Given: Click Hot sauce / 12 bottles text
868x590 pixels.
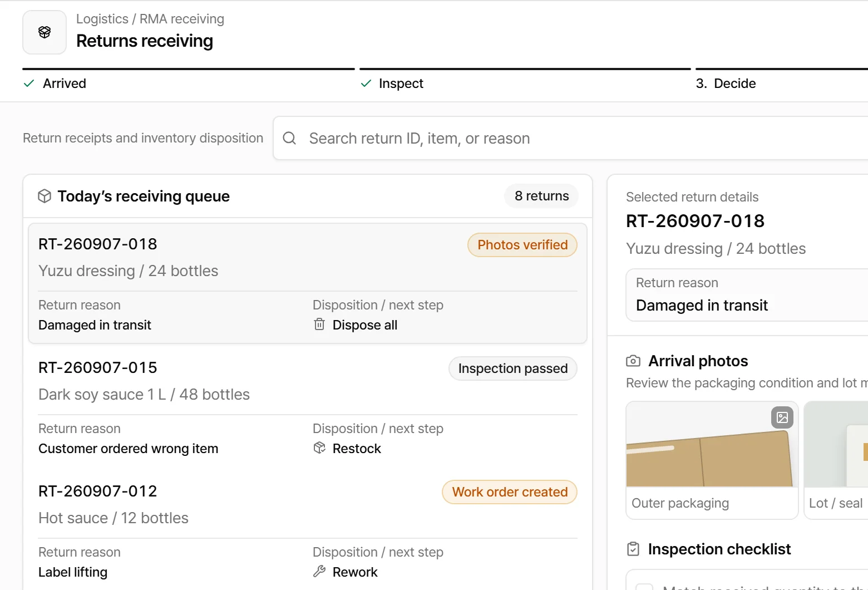Looking at the screenshot, I should click(x=114, y=518).
